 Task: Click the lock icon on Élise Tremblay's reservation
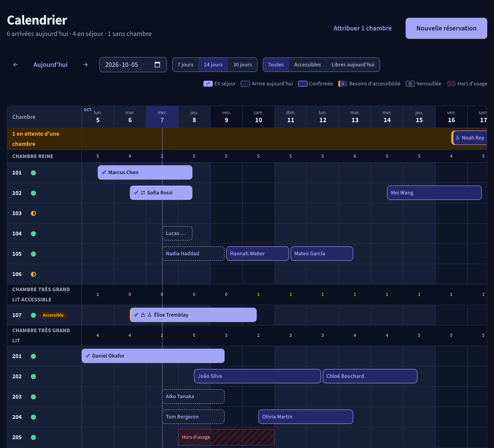[x=143, y=315]
